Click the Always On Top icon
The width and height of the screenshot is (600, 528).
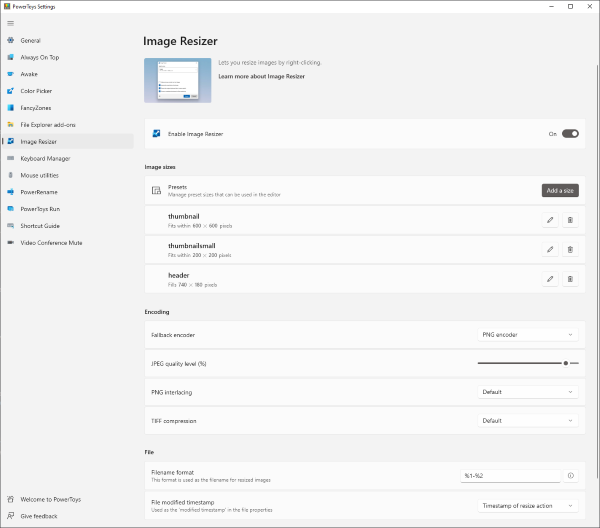tap(11, 57)
